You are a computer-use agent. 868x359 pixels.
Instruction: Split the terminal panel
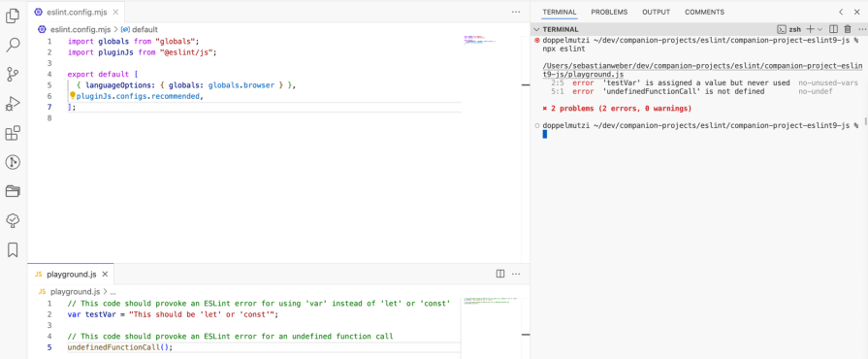pyautogui.click(x=834, y=29)
